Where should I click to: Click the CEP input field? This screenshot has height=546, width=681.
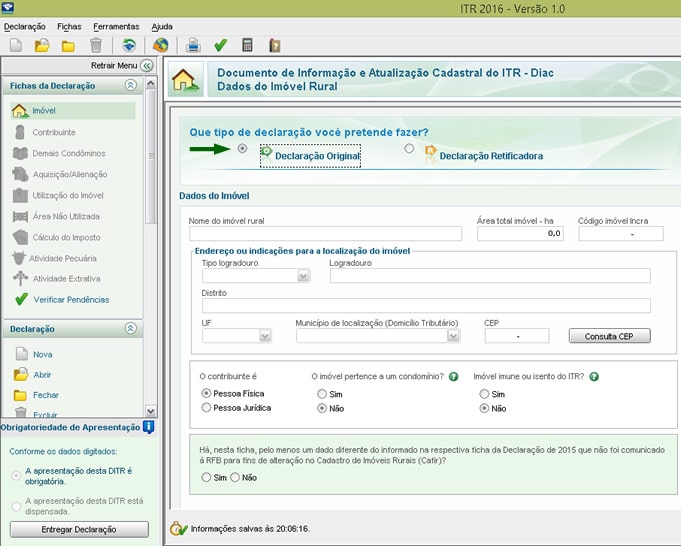pyautogui.click(x=517, y=336)
